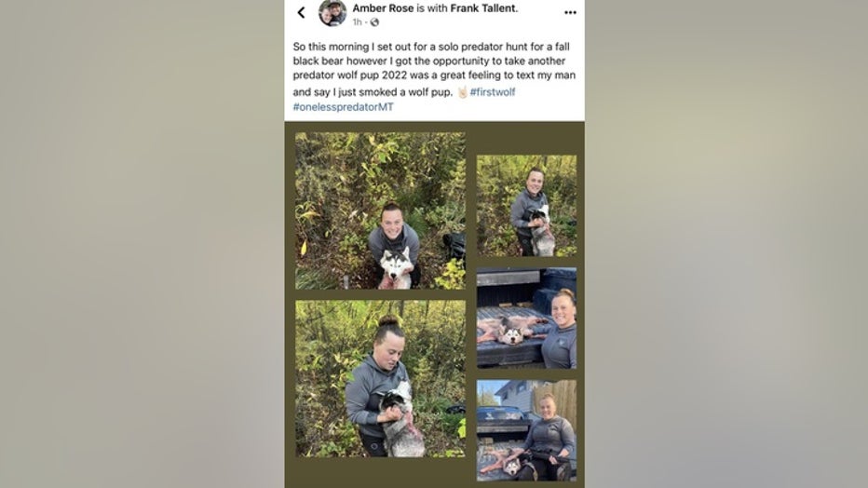
Task: Click the globe public privacy icon
Action: coord(374,22)
